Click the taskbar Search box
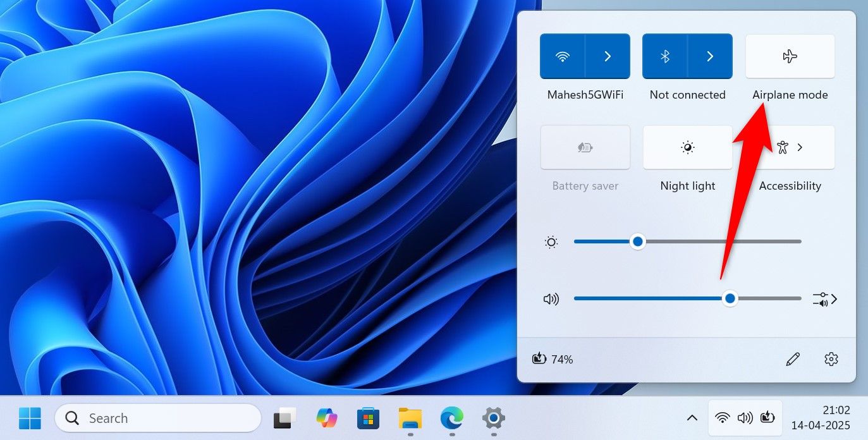Screen dimensions: 868x440 click(158, 418)
